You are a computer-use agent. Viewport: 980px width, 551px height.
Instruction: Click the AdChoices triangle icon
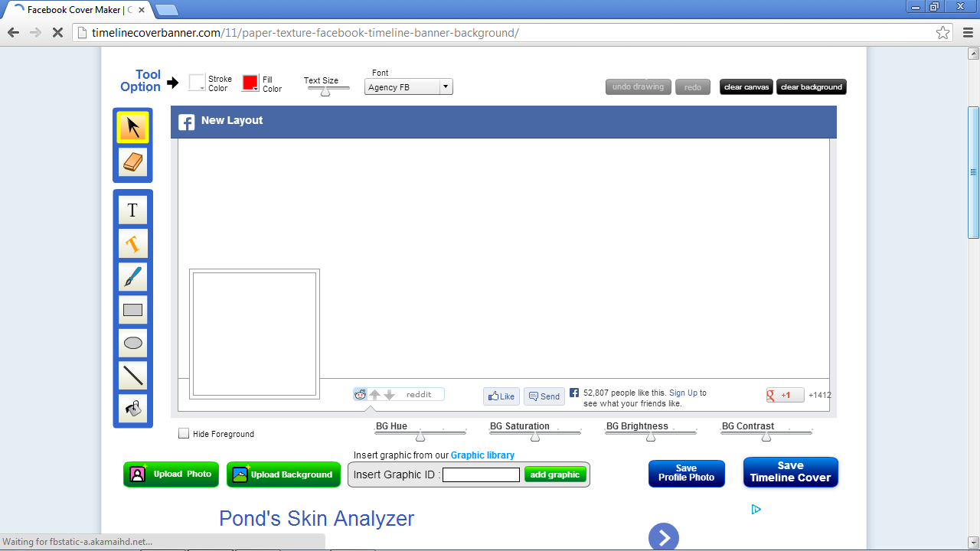(756, 510)
